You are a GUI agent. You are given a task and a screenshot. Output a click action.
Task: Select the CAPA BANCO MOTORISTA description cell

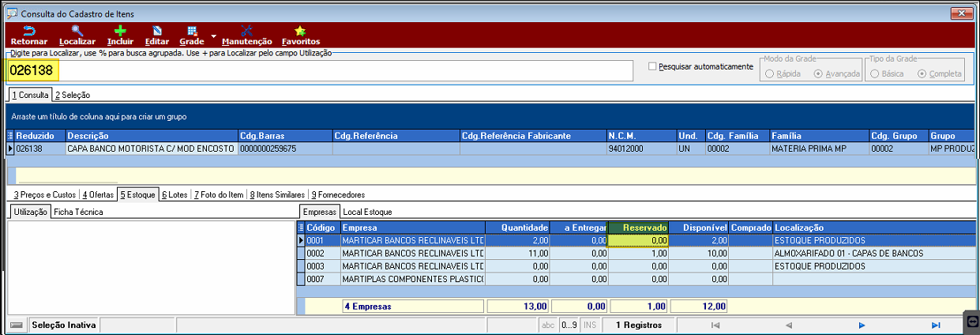[151, 149]
